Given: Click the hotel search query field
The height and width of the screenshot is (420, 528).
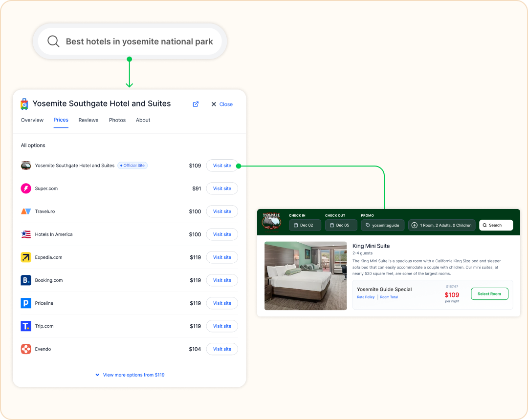Looking at the screenshot, I should pos(130,42).
